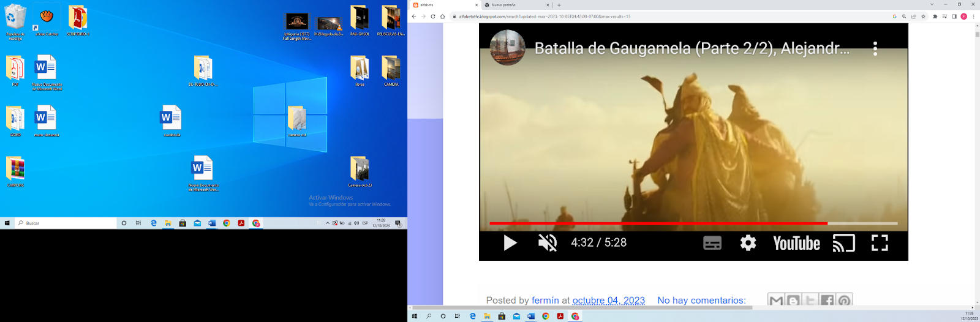Open the No hay comentarios link
This screenshot has width=980, height=322.
click(701, 301)
